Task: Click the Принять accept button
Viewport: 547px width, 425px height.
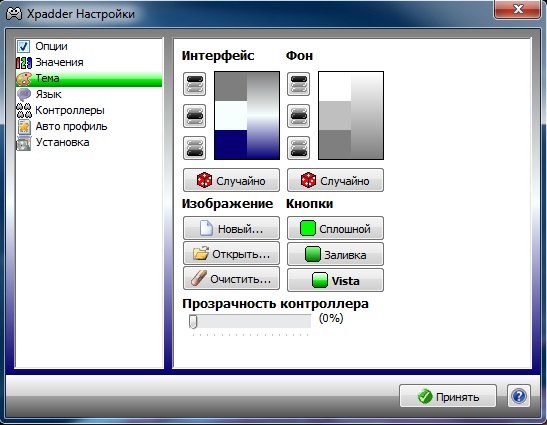Action: (448, 396)
